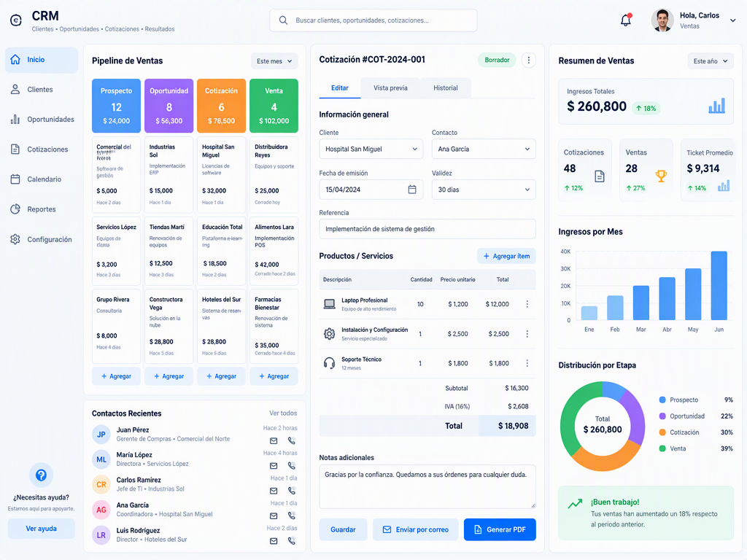Add a card under the Prospecto column
This screenshot has height=560, width=747.
pyautogui.click(x=116, y=376)
